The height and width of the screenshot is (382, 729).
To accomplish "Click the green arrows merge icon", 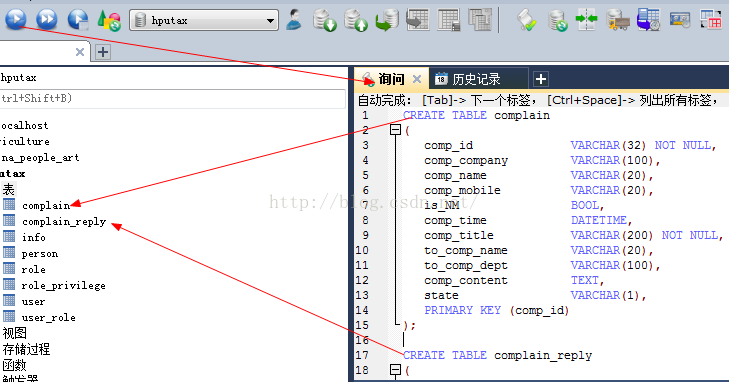I will point(586,20).
